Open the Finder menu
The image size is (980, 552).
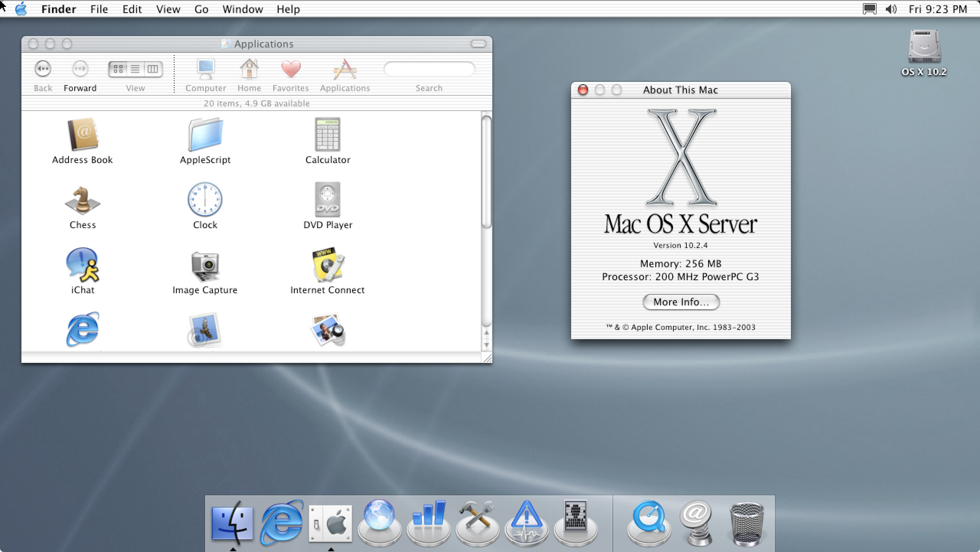59,9
